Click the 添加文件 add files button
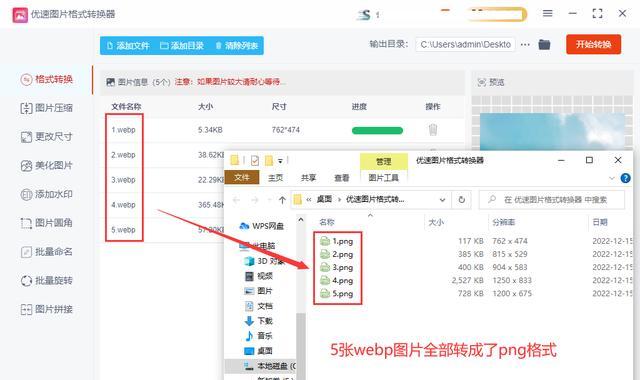 click(x=128, y=46)
